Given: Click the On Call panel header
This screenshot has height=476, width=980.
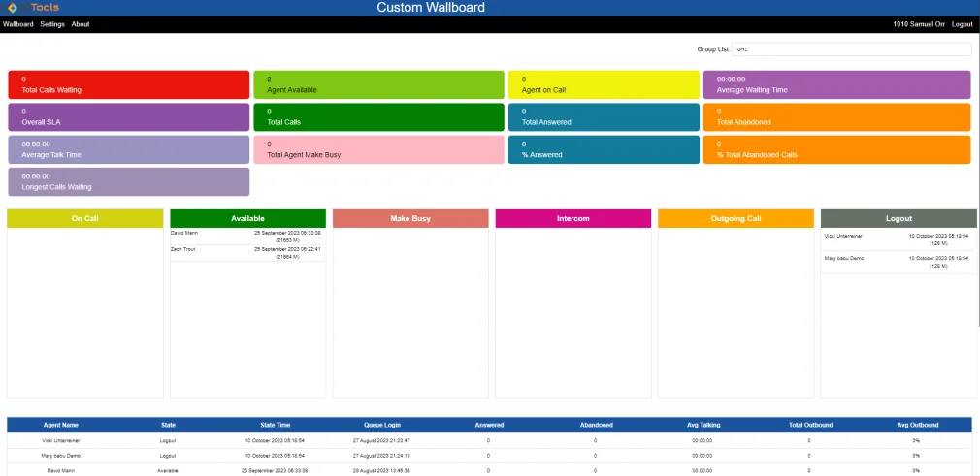Looking at the screenshot, I should coord(85,219).
